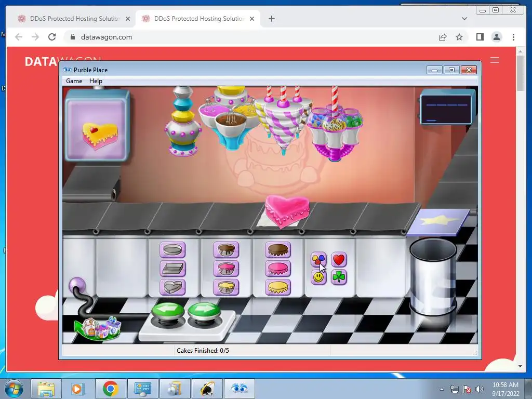Screen dimensions: 532x399
Task: Open the Game menu
Action: tap(74, 81)
